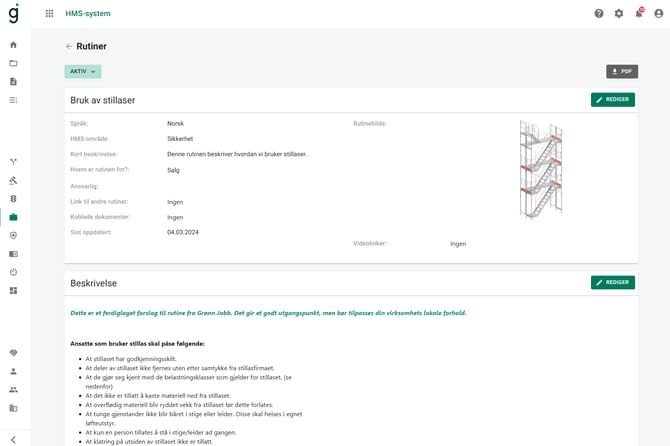Screen dimensions: 670x446
Task: Click REDIGER for Bruk av stillaser
Action: (613, 100)
